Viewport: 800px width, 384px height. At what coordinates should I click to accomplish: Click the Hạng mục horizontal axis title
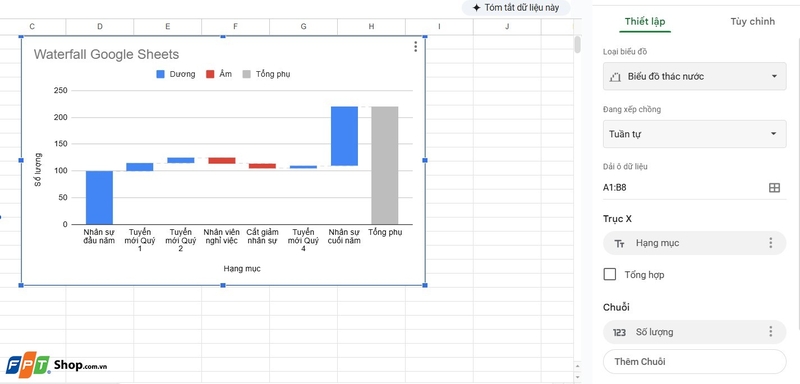pos(242,269)
